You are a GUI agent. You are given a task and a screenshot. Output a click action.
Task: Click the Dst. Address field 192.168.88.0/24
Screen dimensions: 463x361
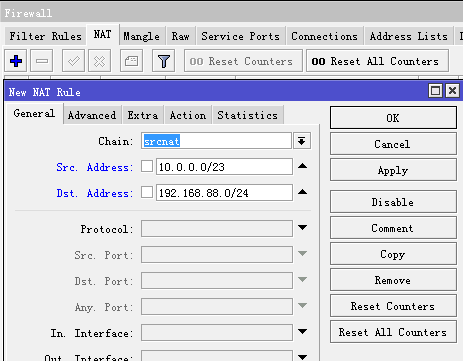coord(224,192)
